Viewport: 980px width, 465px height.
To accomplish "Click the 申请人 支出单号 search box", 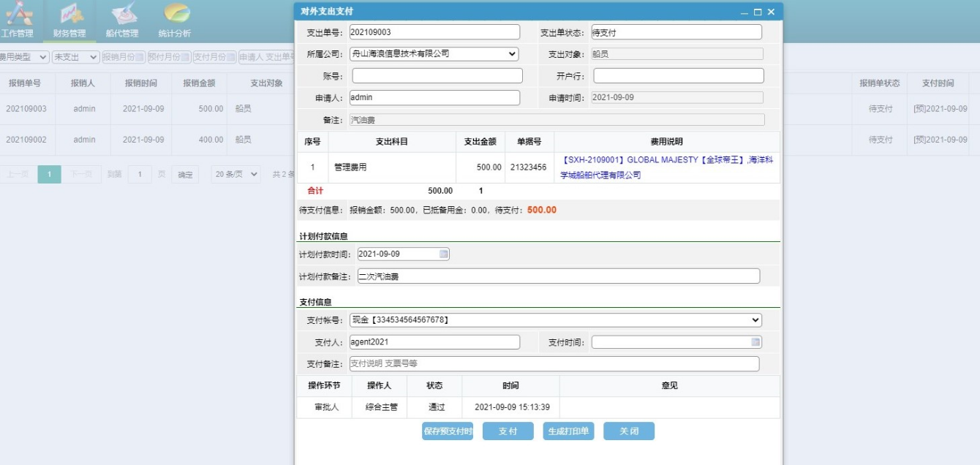I will coord(266,57).
